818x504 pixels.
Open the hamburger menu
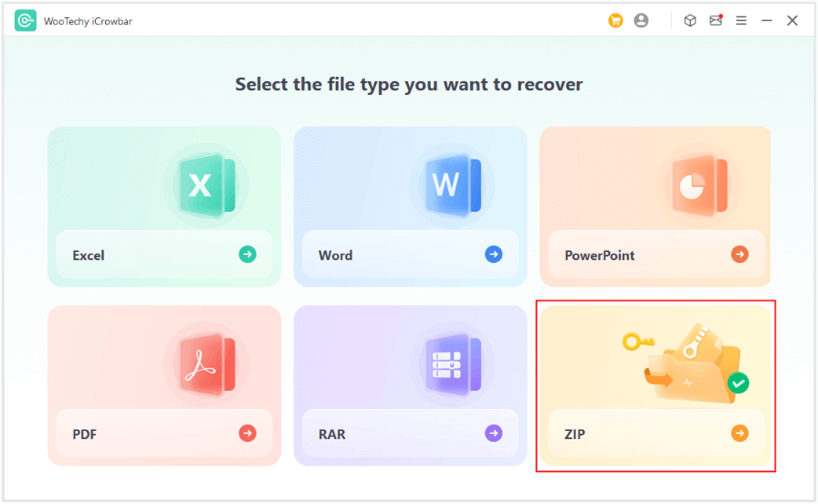pos(741,20)
